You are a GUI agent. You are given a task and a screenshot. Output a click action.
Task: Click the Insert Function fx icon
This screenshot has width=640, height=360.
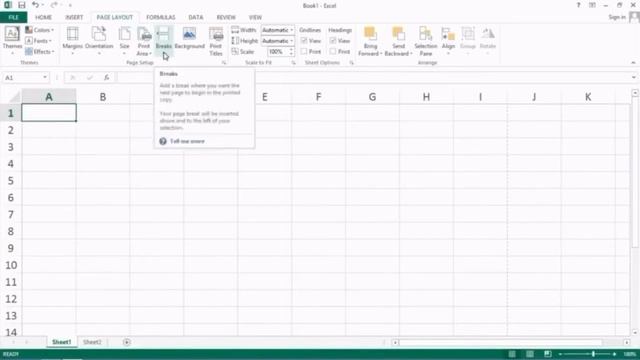click(107, 77)
